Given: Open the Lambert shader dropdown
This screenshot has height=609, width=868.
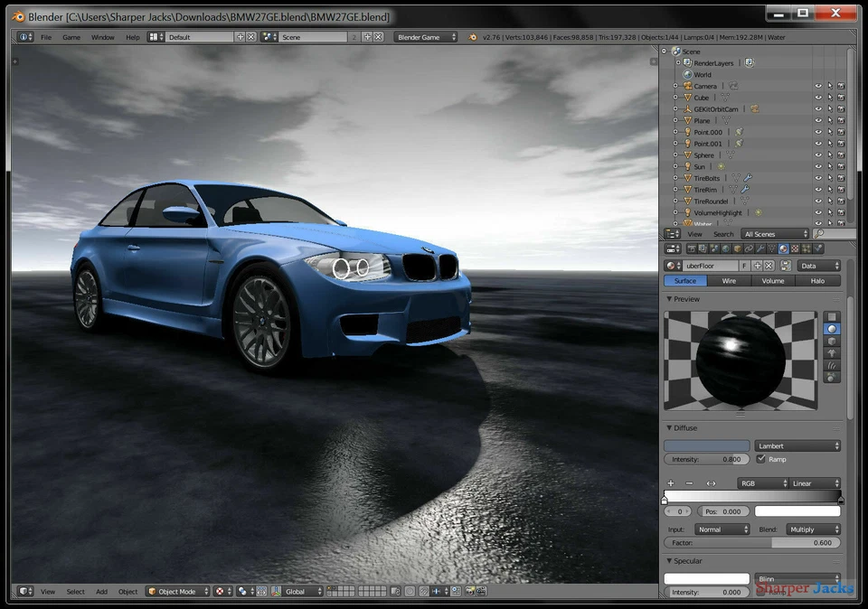Looking at the screenshot, I should pyautogui.click(x=798, y=445).
